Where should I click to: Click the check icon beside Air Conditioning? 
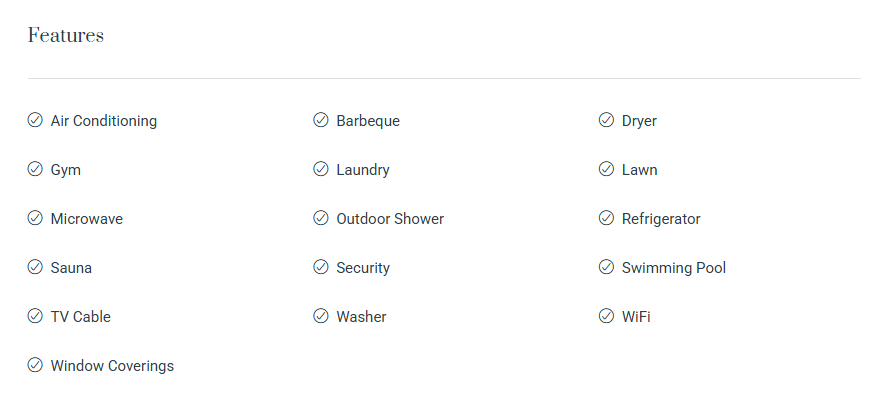tap(35, 121)
